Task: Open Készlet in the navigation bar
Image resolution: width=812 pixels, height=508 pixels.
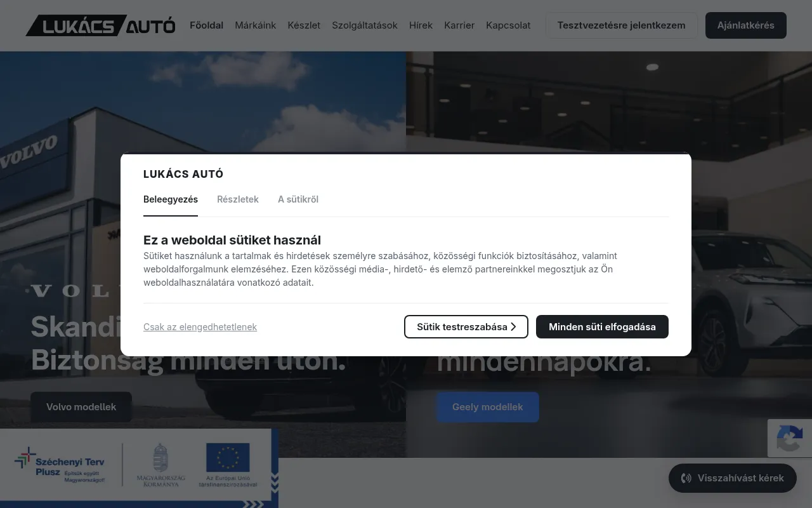Action: [x=304, y=25]
